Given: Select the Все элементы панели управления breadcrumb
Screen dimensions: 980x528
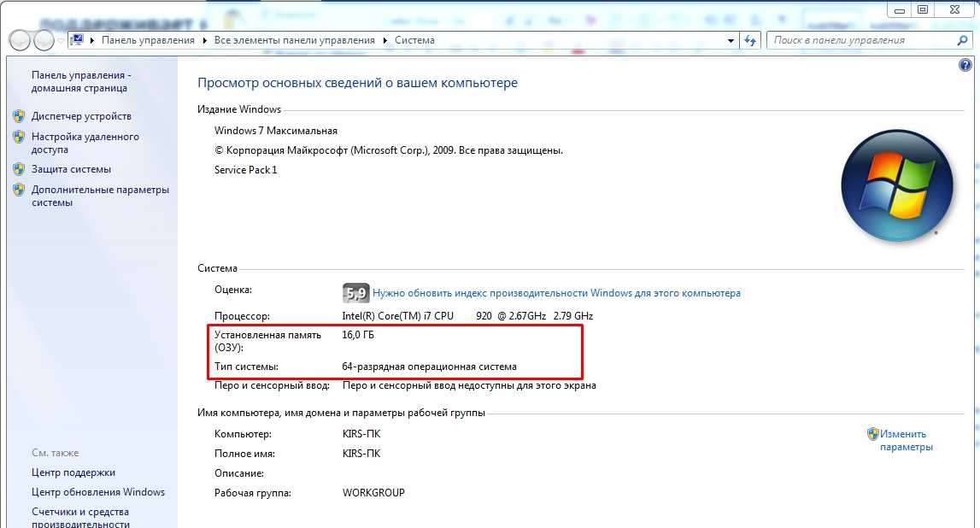Looking at the screenshot, I should [294, 40].
